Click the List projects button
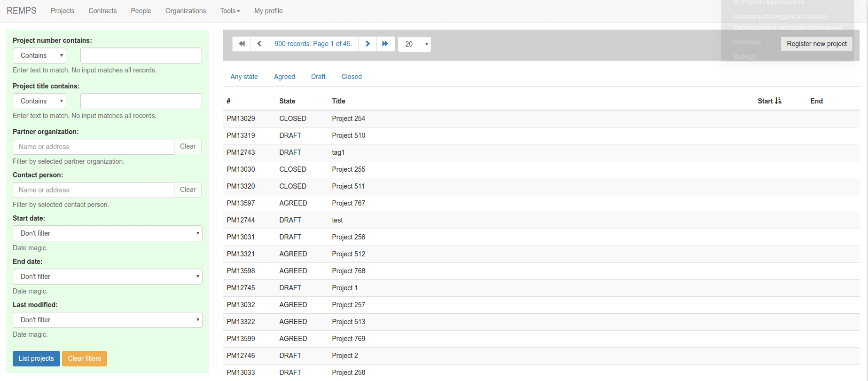 point(36,358)
